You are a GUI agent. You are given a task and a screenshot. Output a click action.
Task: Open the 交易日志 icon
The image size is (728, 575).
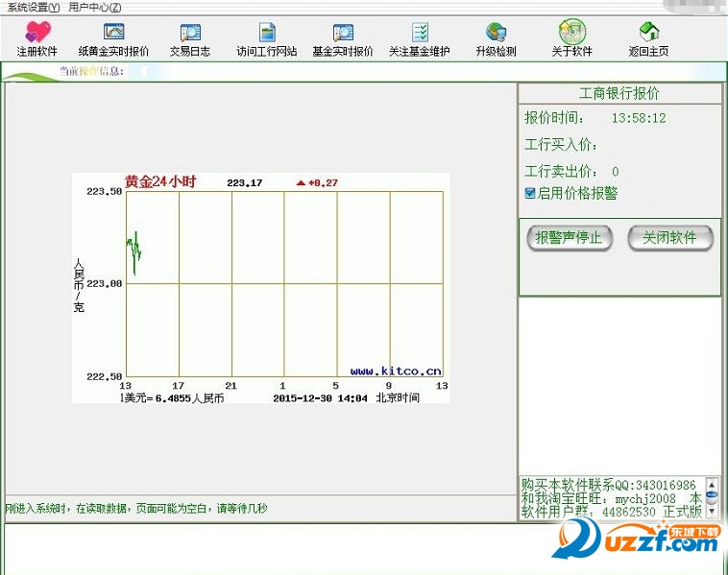click(x=190, y=33)
